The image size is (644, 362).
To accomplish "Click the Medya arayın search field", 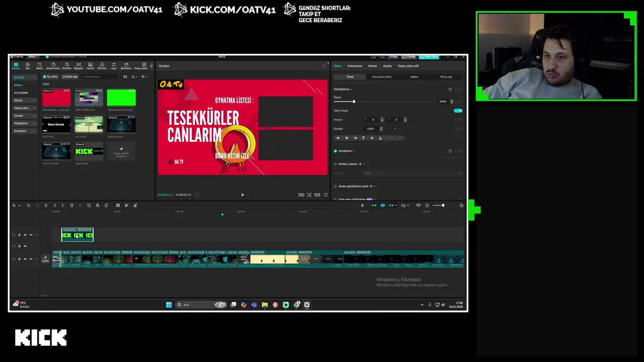I will click(100, 77).
